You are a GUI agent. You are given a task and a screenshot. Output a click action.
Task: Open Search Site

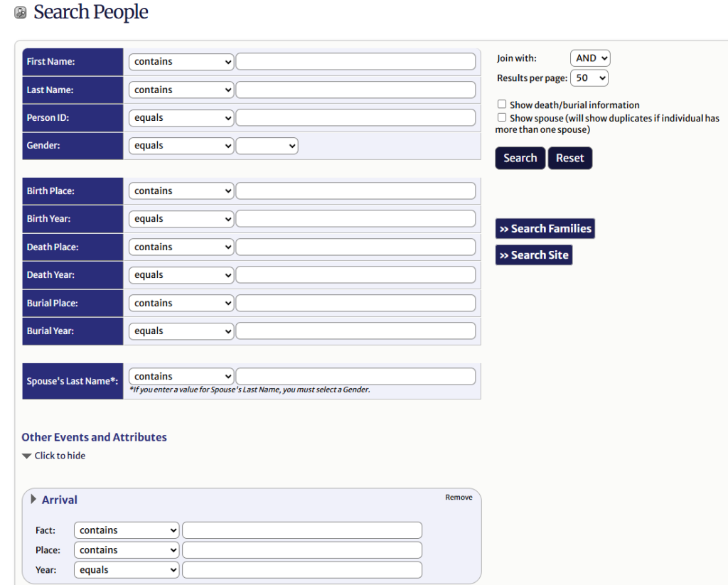coord(533,254)
